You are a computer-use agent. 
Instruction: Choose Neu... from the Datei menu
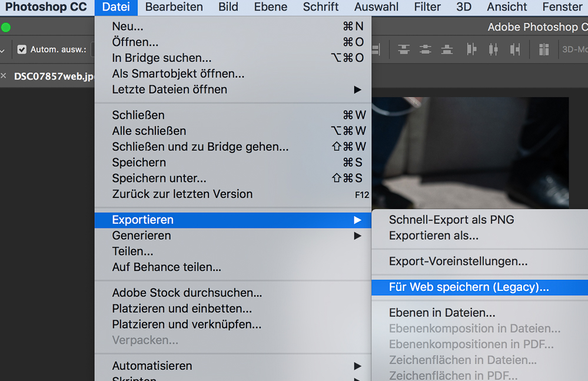tap(233, 26)
